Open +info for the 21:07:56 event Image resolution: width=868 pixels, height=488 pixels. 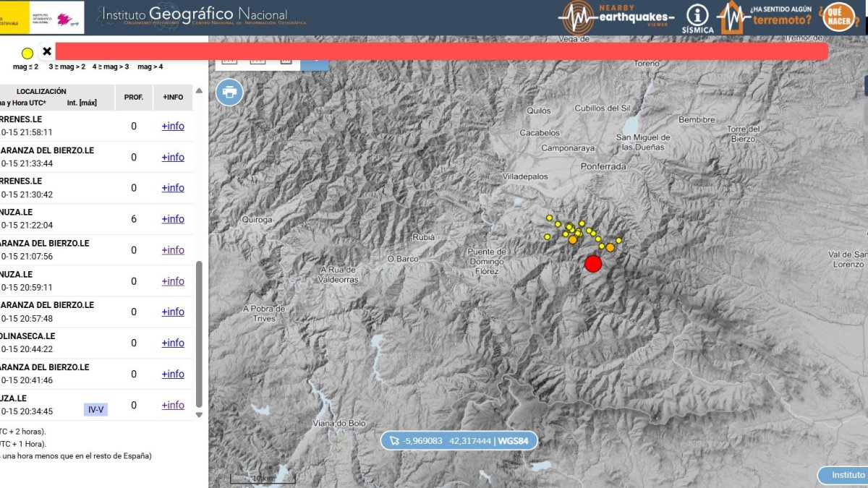click(173, 249)
